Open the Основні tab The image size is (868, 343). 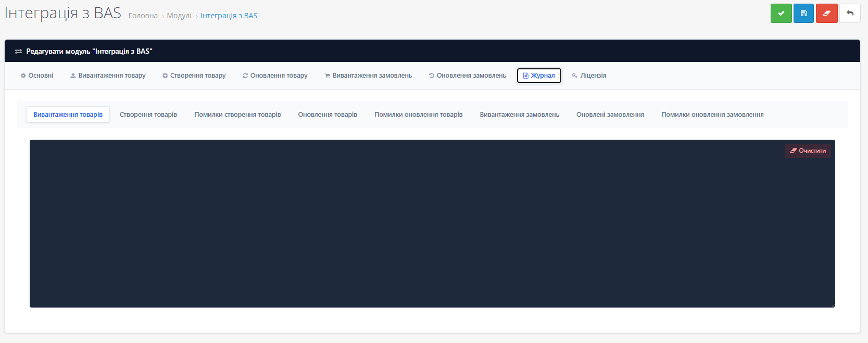pyautogui.click(x=37, y=76)
